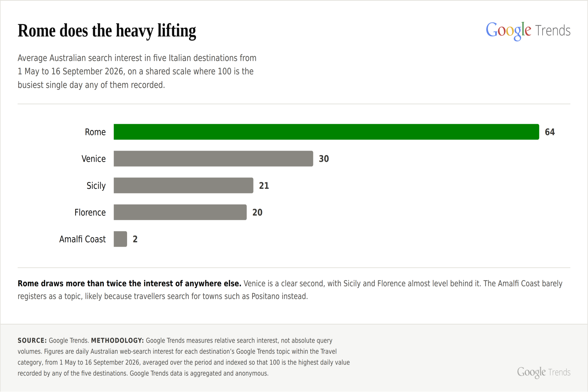
Task: Click the value 64 beside Rome bar
Action: 550,132
